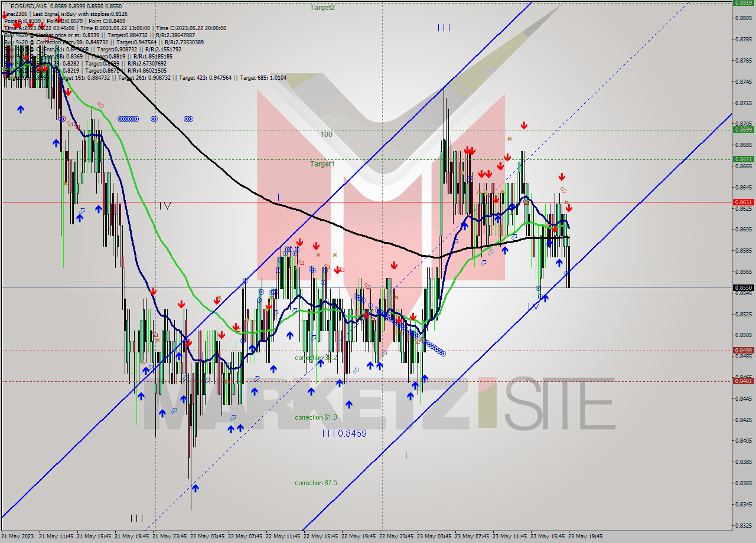Click the '21 May 2023' time axis label
This screenshot has height=543, width=756.
click(x=18, y=537)
